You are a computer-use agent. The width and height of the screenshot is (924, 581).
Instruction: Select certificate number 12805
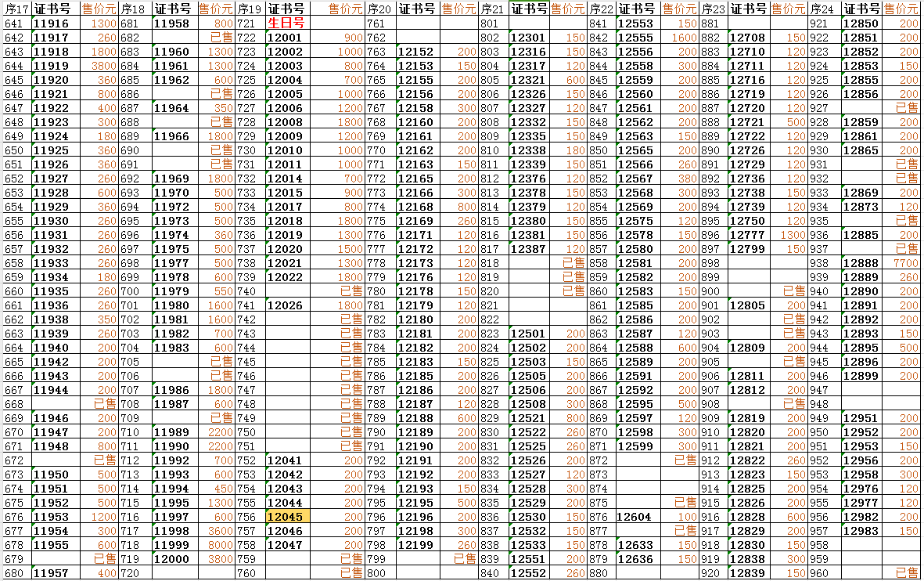click(747, 305)
